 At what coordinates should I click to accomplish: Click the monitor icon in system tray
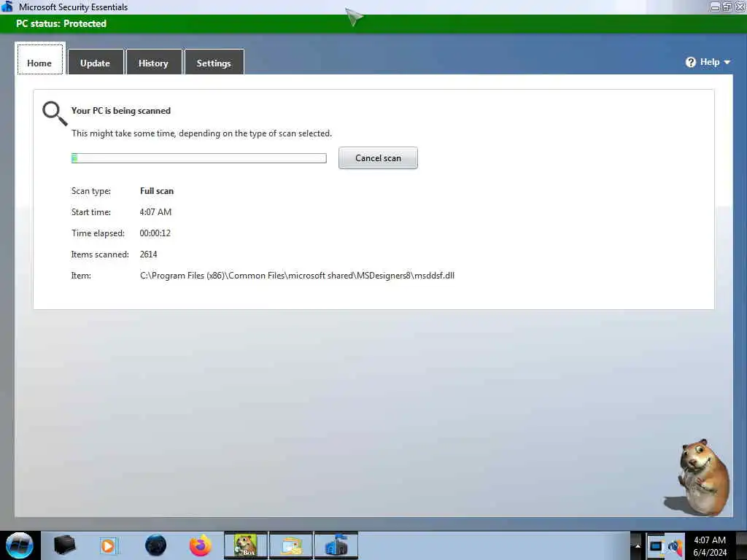pyautogui.click(x=656, y=546)
